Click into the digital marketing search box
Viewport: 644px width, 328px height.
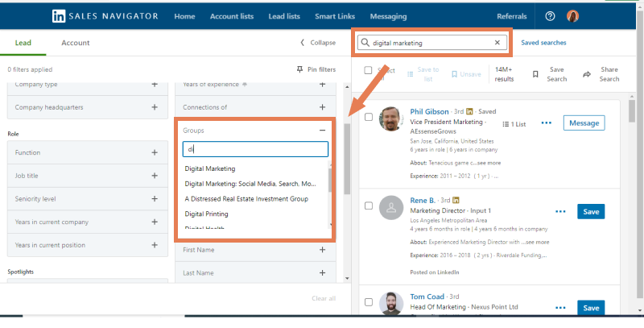coord(431,43)
